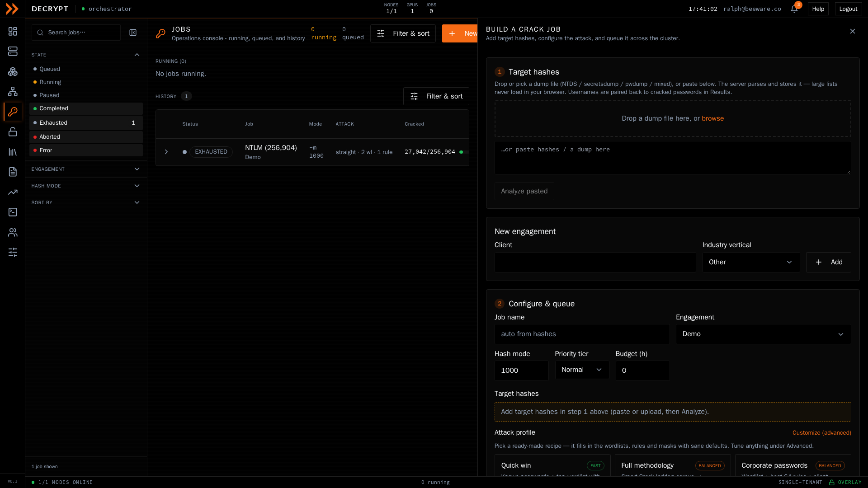
Task: Click the Help button
Action: 818,9
